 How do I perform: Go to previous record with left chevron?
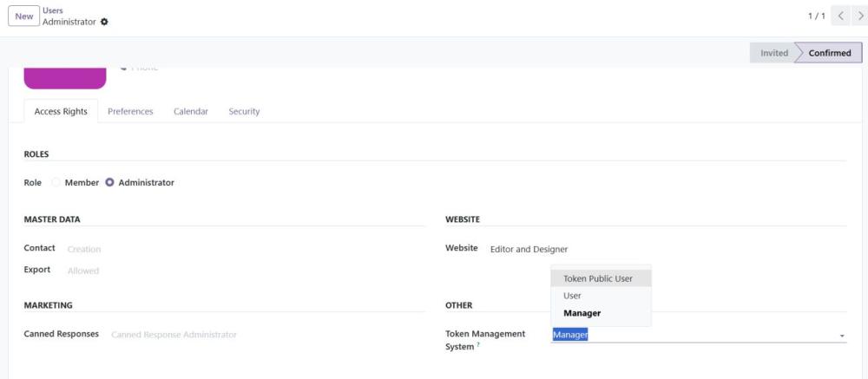pos(839,16)
